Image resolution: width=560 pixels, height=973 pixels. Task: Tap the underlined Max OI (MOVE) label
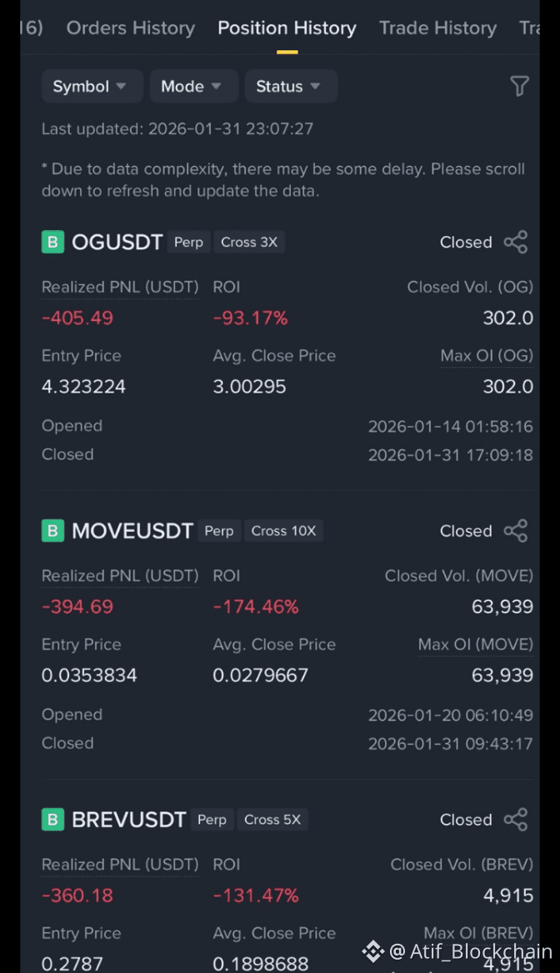click(x=476, y=644)
